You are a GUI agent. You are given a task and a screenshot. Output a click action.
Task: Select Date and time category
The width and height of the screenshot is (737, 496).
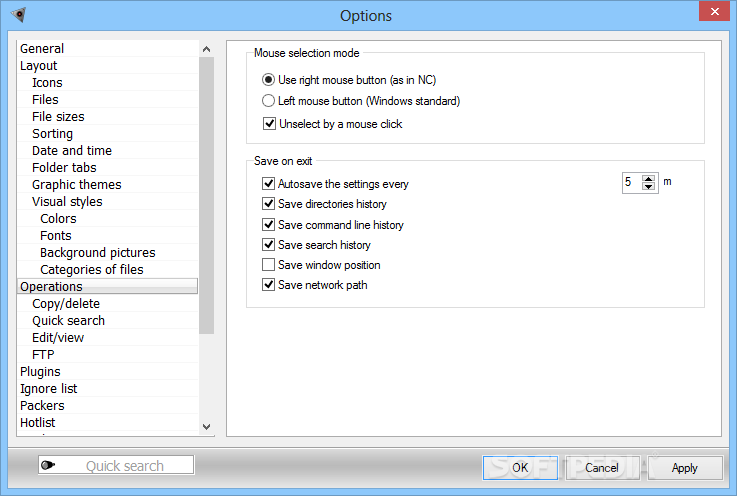pyautogui.click(x=108, y=150)
